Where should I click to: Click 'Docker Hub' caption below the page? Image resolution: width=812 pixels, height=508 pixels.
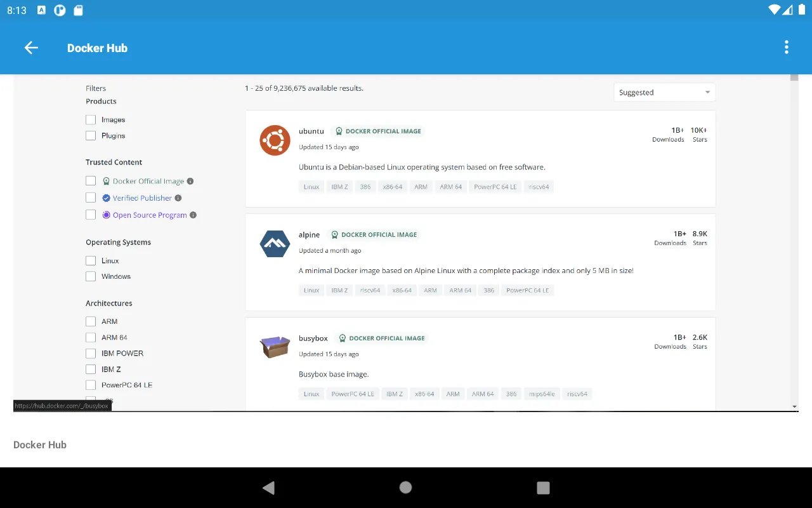pyautogui.click(x=40, y=444)
